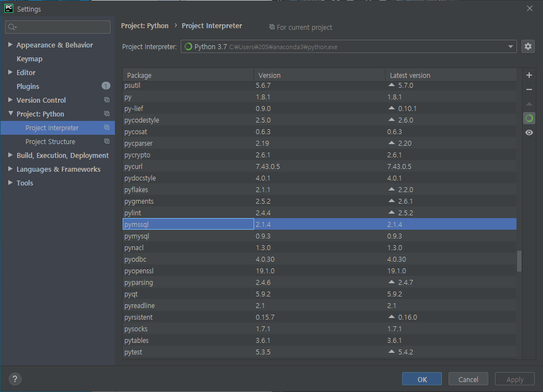543x392 pixels.
Task: Click the PyCharm logo in title bar
Action: click(x=9, y=8)
